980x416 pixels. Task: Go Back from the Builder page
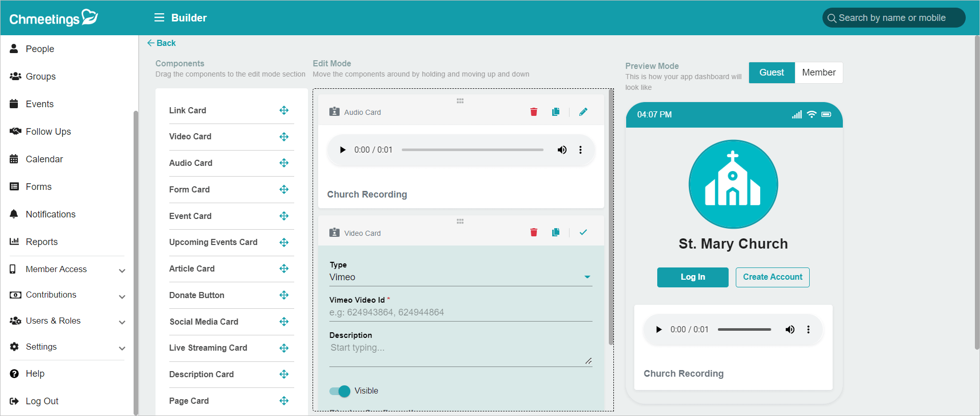pyautogui.click(x=161, y=43)
